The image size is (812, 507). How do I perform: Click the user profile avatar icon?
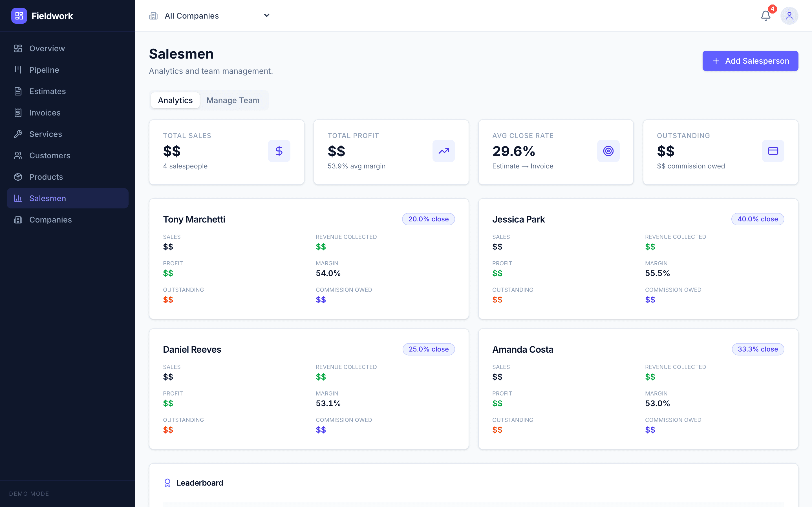(x=789, y=15)
